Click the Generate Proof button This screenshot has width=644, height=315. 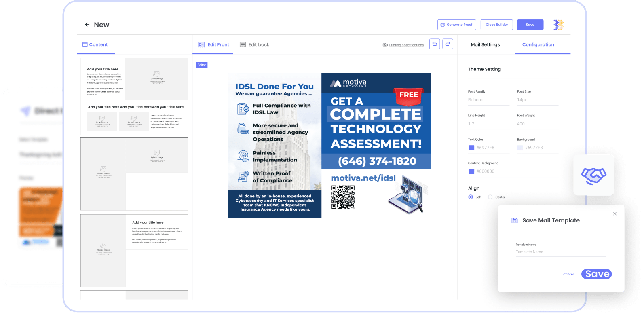click(x=457, y=25)
